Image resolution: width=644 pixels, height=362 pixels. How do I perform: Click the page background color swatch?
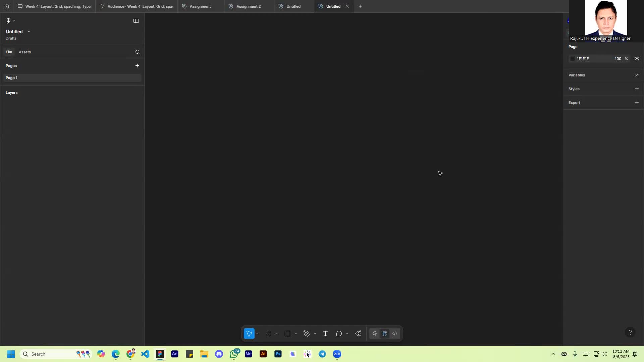[573, 59]
